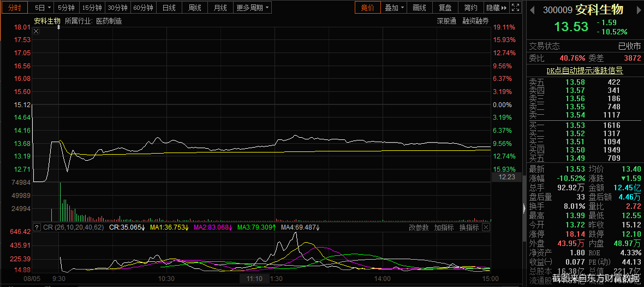Open CR indicator help question mark

(37, 227)
